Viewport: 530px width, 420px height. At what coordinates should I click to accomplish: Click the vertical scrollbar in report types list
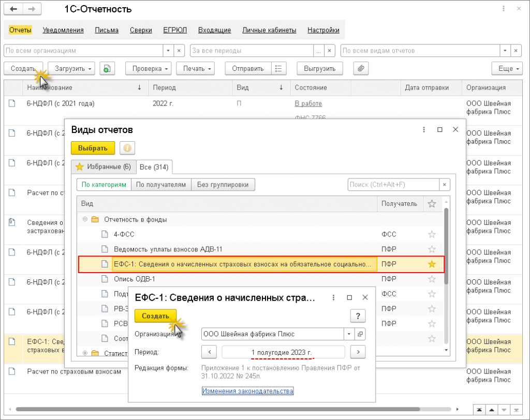click(447, 248)
